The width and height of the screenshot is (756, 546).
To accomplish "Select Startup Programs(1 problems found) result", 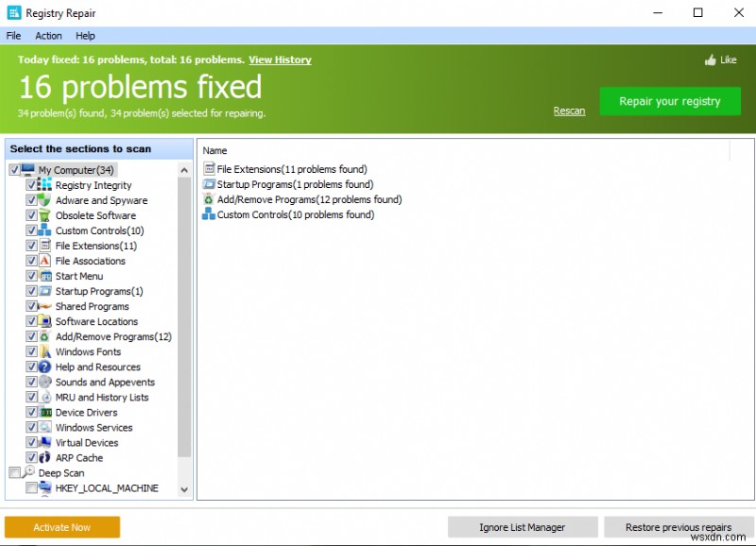I will point(295,184).
